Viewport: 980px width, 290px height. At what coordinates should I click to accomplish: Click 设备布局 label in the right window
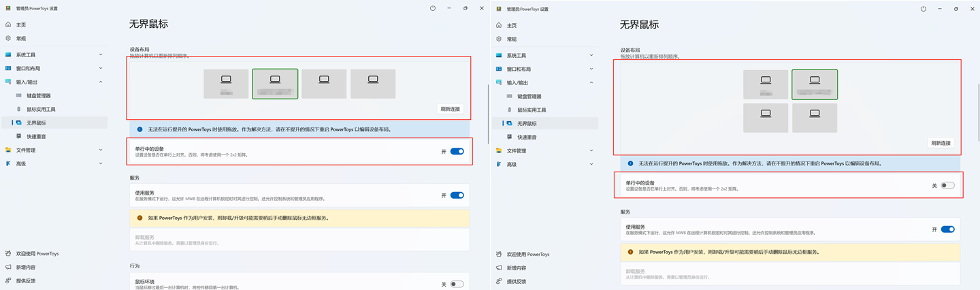(x=630, y=50)
